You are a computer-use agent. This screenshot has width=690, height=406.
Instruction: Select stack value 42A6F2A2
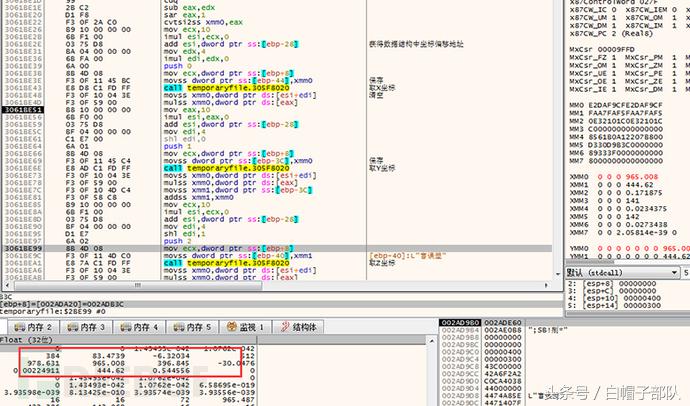click(503, 374)
